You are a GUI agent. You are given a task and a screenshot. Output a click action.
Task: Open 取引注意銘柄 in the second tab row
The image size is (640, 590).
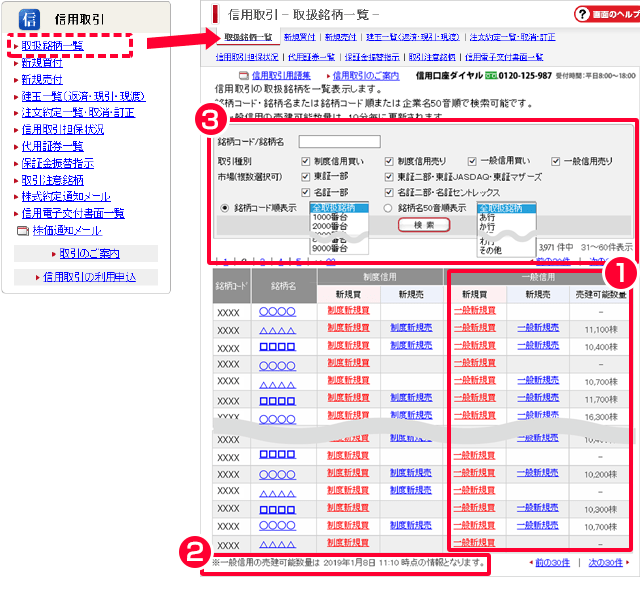tap(432, 57)
